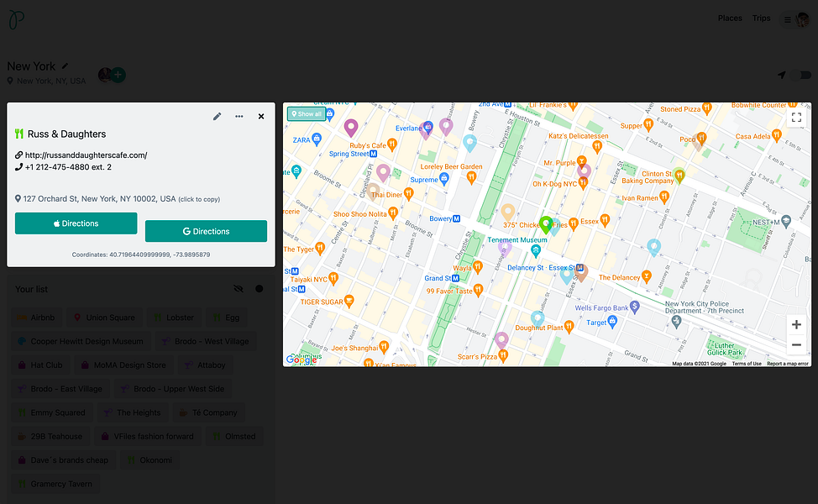Select Dave's brands cheap chip
Image resolution: width=818 pixels, height=504 pixels.
[63, 460]
